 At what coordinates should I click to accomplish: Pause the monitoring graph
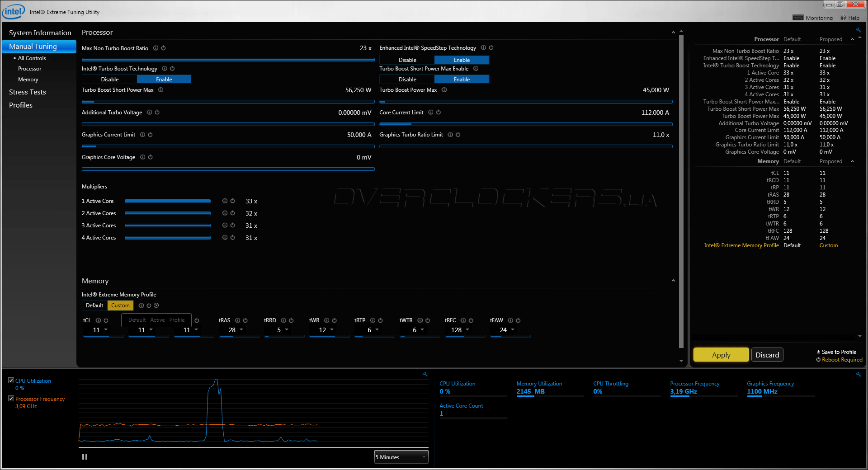tap(85, 457)
